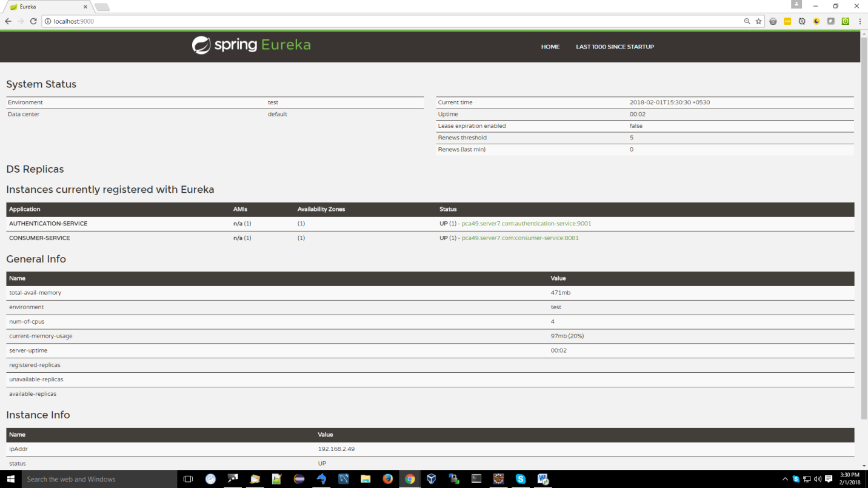Click the Lease expiration enabled false value

[636, 126]
